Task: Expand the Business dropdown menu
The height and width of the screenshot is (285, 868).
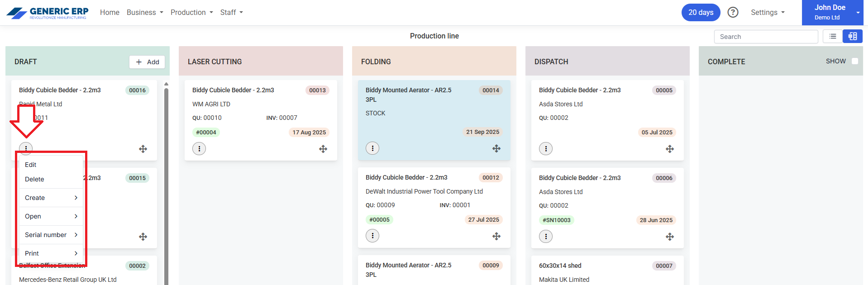Action: (145, 12)
